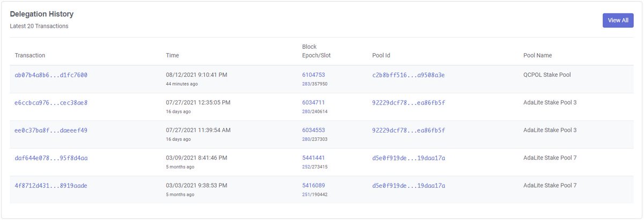Image resolution: width=644 pixels, height=220 pixels.
Task: Open transaction ab07b4a8b6...d1fc7600
Action: point(51,75)
